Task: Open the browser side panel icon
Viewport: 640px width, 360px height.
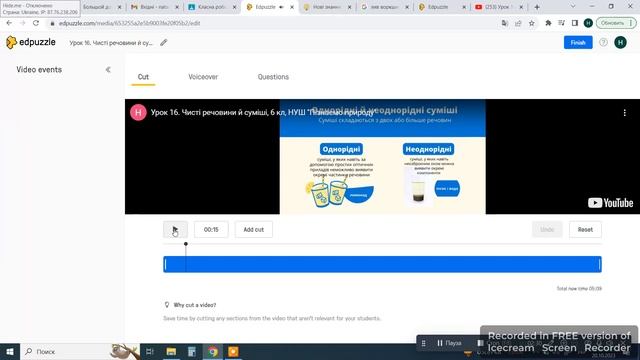Action: [575, 23]
